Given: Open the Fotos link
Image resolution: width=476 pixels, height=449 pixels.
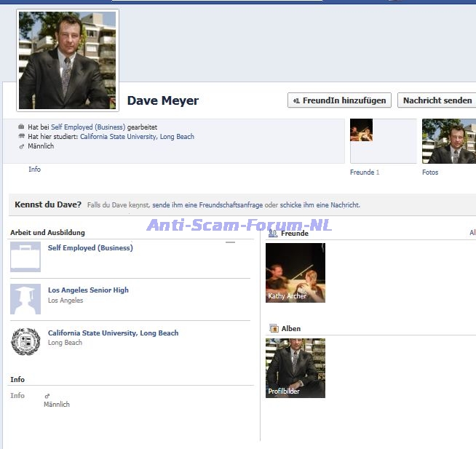Looking at the screenshot, I should pos(430,172).
